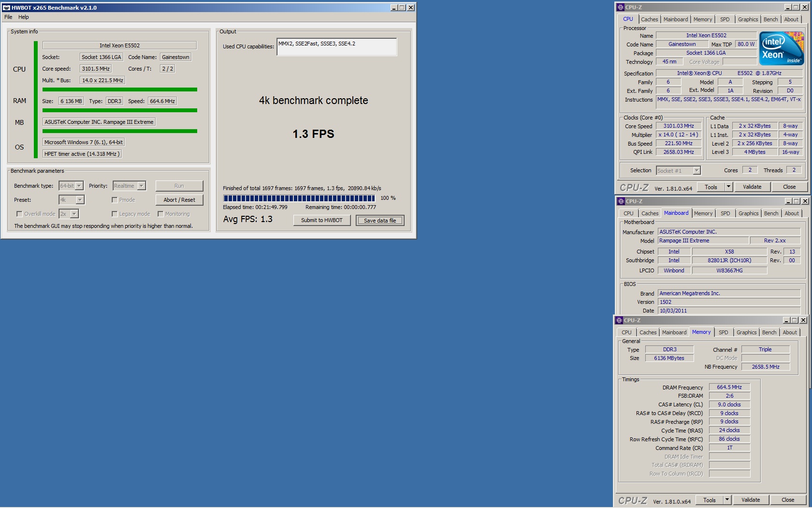Click the Southbridge 82801JR (ICH10R) value
The image size is (812, 508).
(729, 260)
